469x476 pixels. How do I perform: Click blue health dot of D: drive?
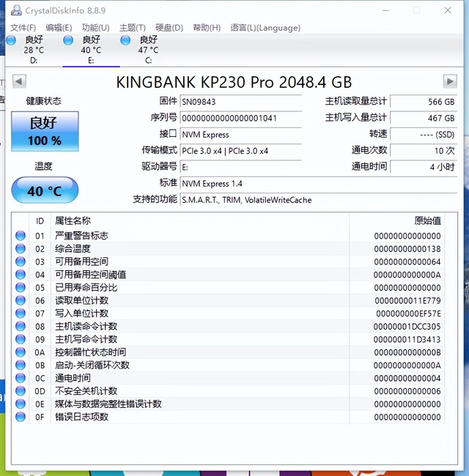(11, 40)
